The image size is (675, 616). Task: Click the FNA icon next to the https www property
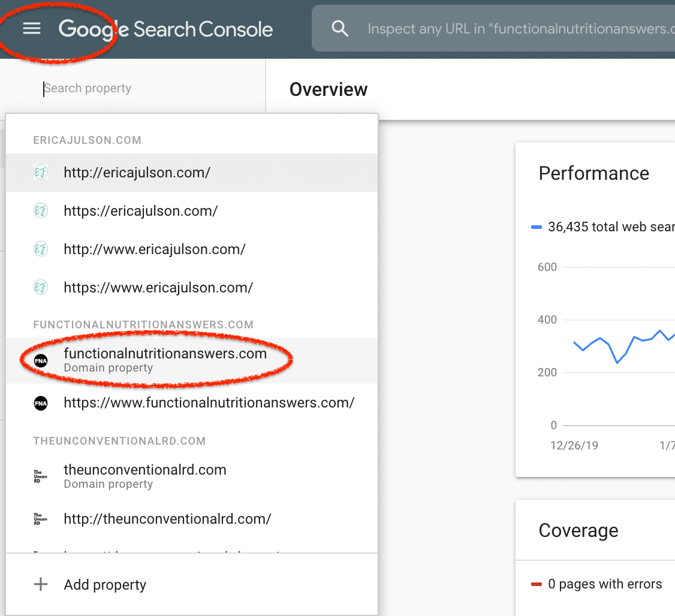point(40,403)
